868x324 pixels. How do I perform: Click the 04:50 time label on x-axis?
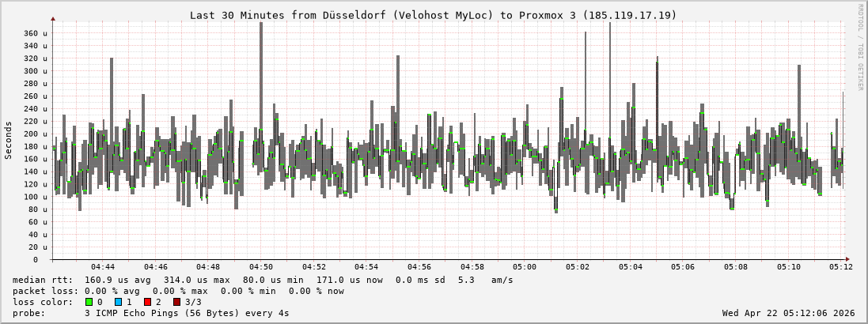(x=261, y=267)
